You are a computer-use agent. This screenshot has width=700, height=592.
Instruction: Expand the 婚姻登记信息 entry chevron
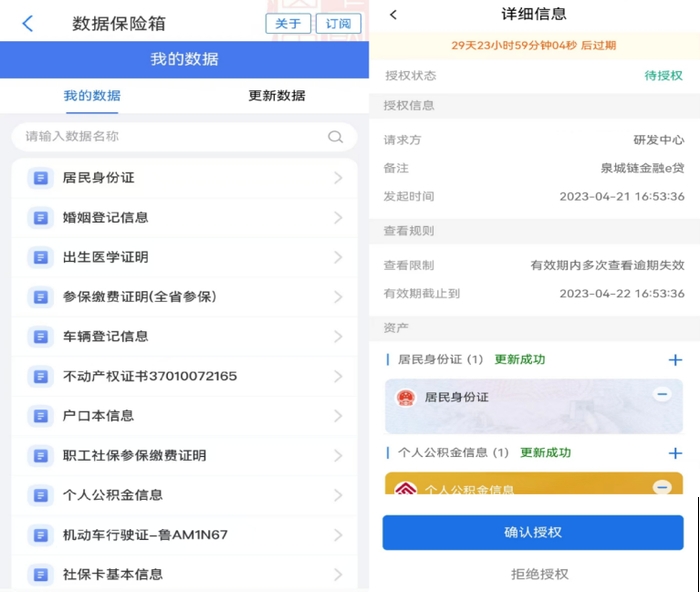click(x=338, y=218)
